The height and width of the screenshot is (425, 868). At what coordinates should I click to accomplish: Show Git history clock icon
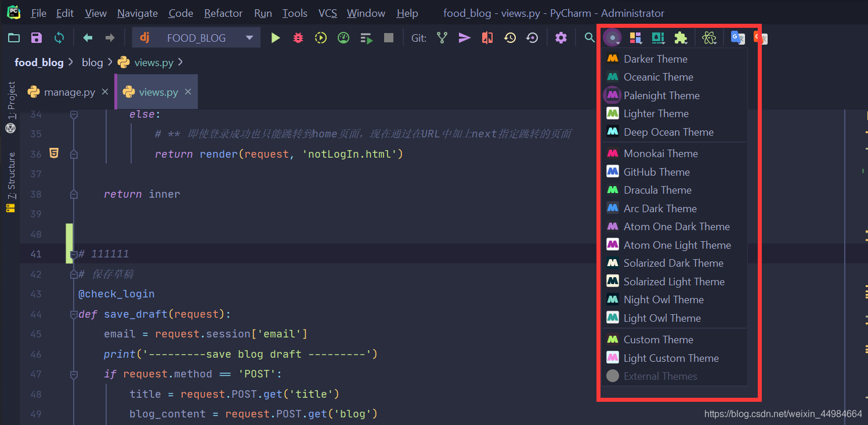[x=510, y=38]
